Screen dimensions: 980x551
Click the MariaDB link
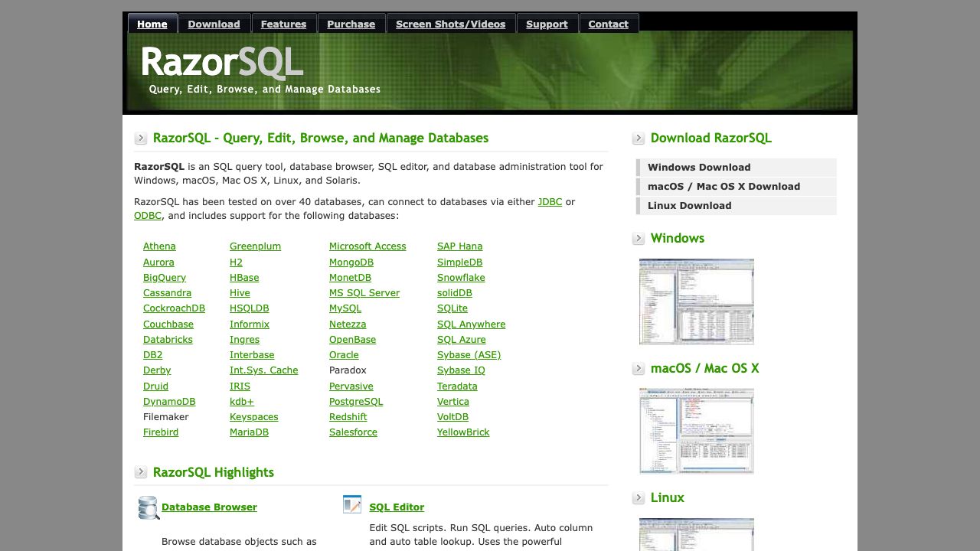[249, 432]
